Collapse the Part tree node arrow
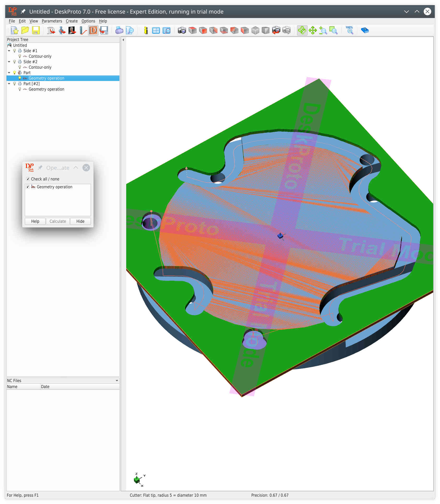The width and height of the screenshot is (440, 504). point(9,73)
